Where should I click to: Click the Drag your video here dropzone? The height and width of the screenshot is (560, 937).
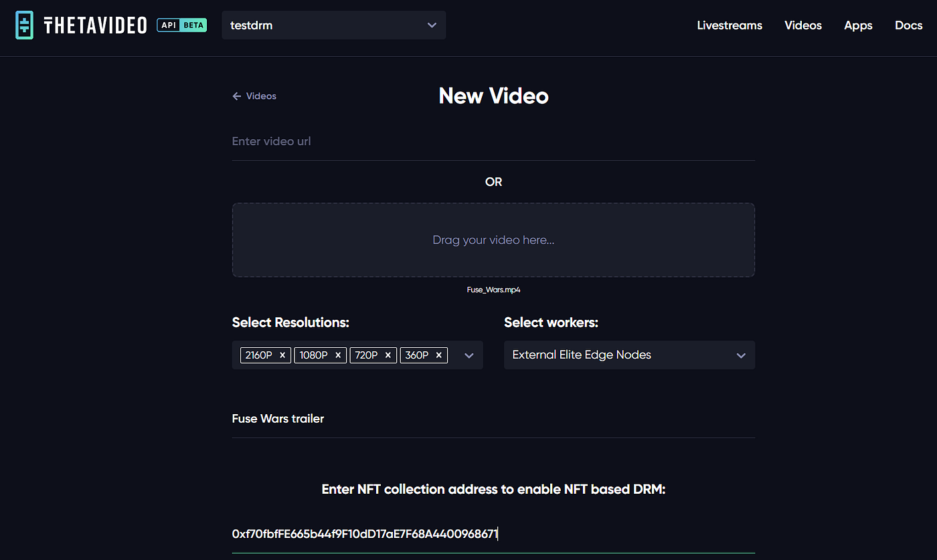point(493,240)
